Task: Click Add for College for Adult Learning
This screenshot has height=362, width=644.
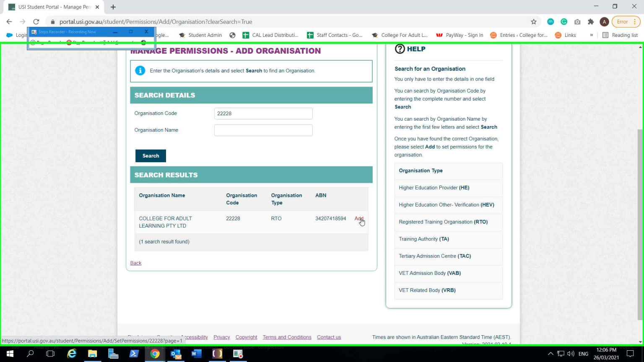Action: (358, 219)
